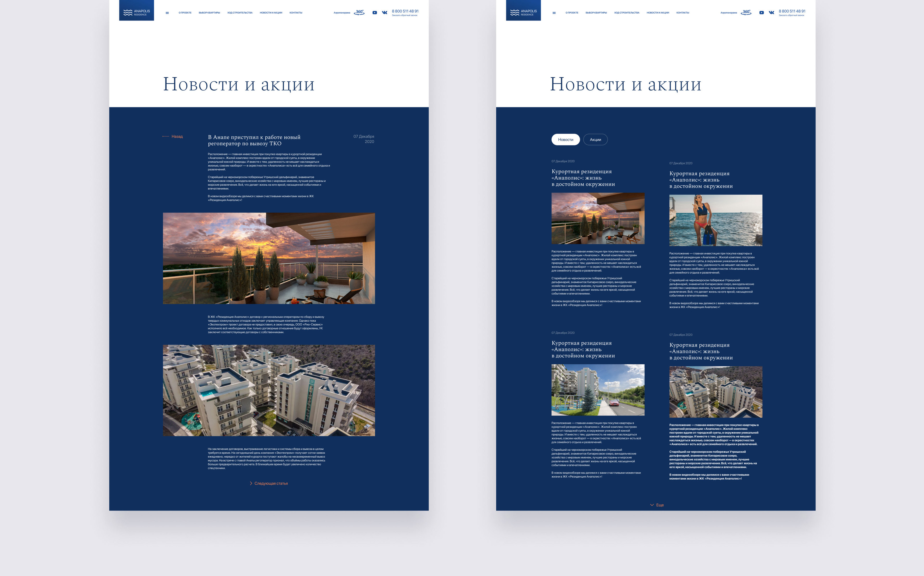Screen dimensions: 924x576
Task: Click the 360° aeropanorama icon on the news list page
Action: coord(746,12)
